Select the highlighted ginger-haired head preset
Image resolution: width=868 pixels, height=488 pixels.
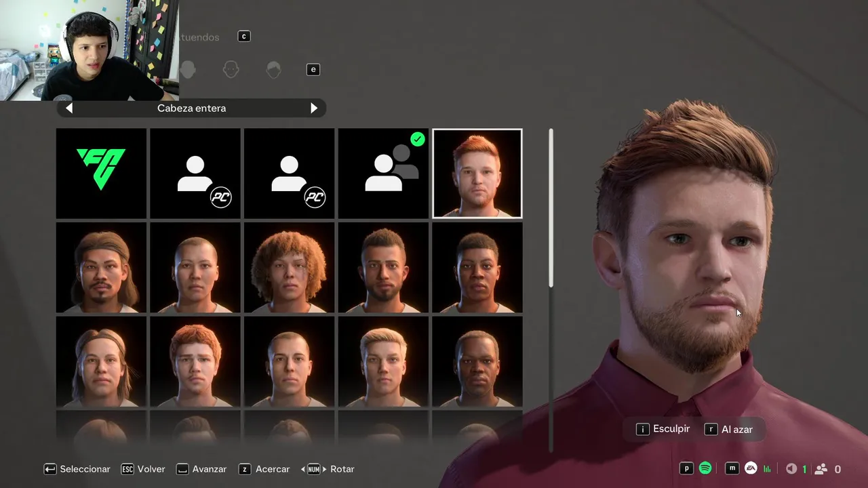(x=477, y=174)
